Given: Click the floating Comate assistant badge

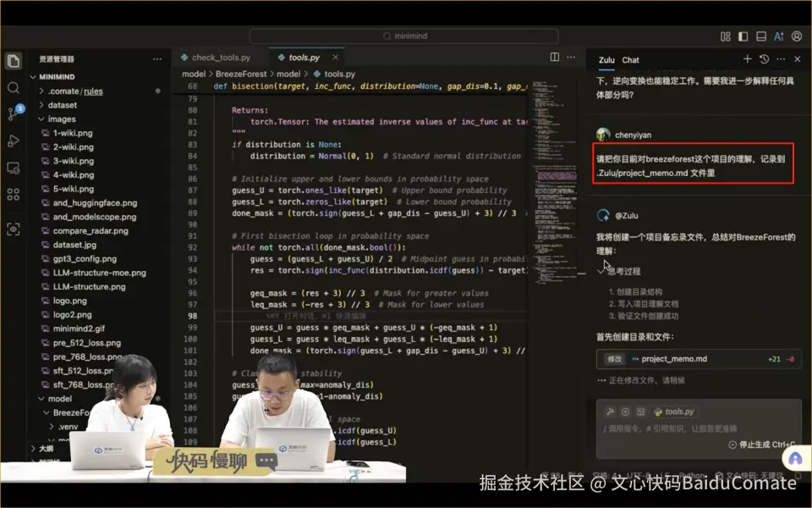Looking at the screenshot, I should coord(795,459).
